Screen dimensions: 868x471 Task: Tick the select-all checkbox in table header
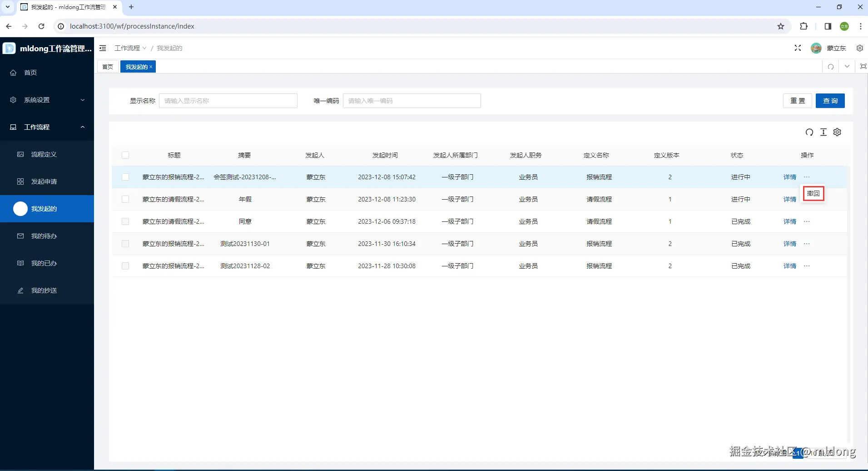pos(125,155)
